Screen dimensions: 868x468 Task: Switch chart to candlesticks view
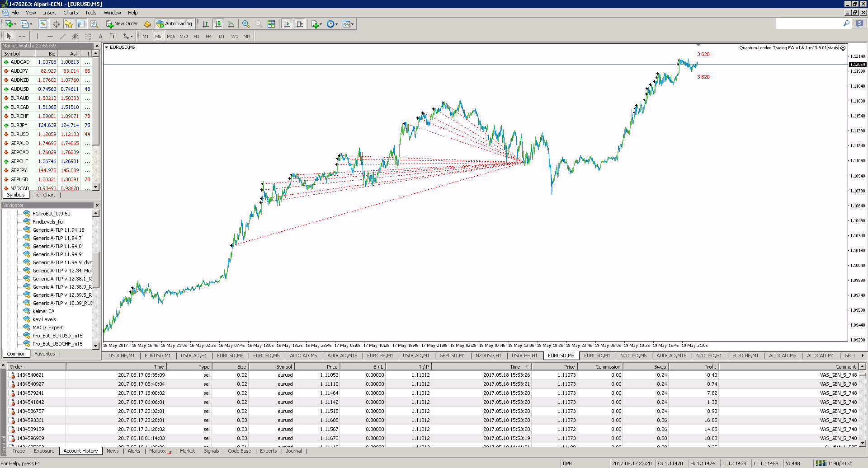pyautogui.click(x=218, y=24)
